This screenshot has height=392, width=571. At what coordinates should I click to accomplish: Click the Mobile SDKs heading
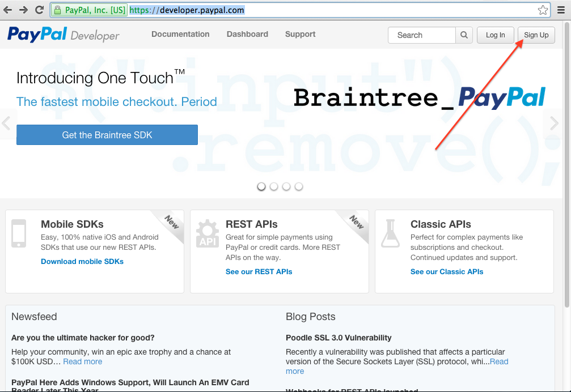click(x=72, y=224)
